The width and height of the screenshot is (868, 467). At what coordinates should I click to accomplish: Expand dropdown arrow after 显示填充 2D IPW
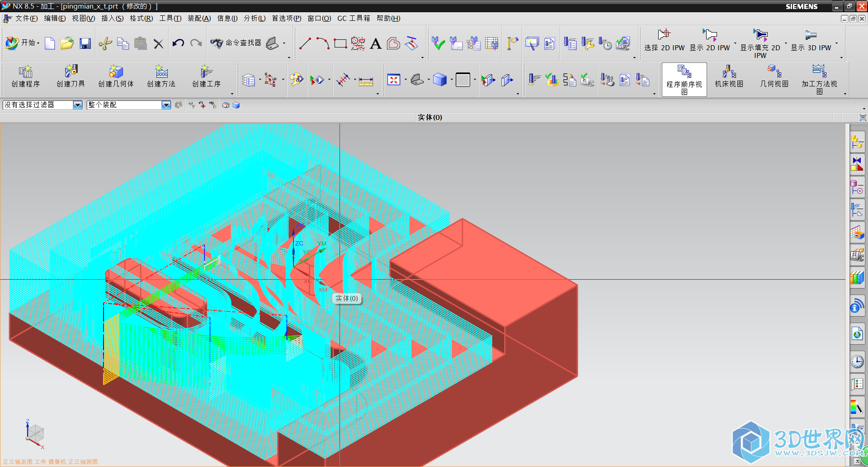click(x=786, y=43)
